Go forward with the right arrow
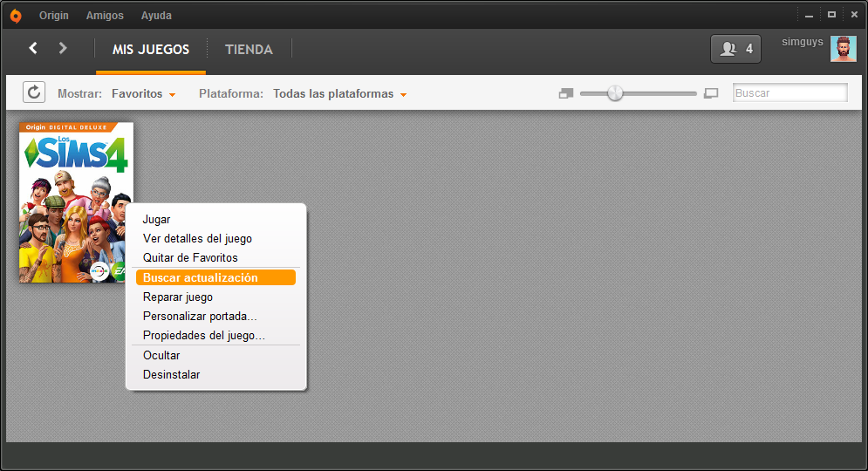 63,48
